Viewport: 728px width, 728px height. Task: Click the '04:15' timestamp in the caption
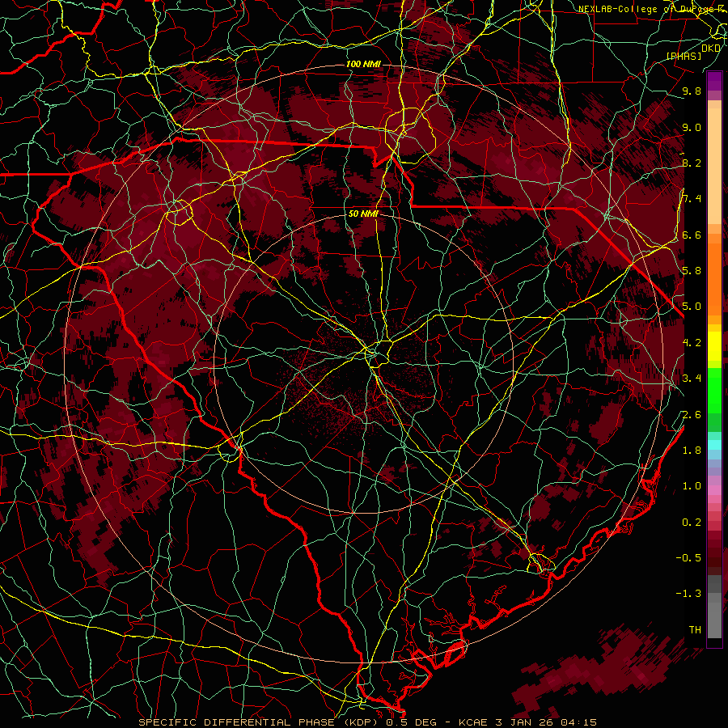[578, 722]
